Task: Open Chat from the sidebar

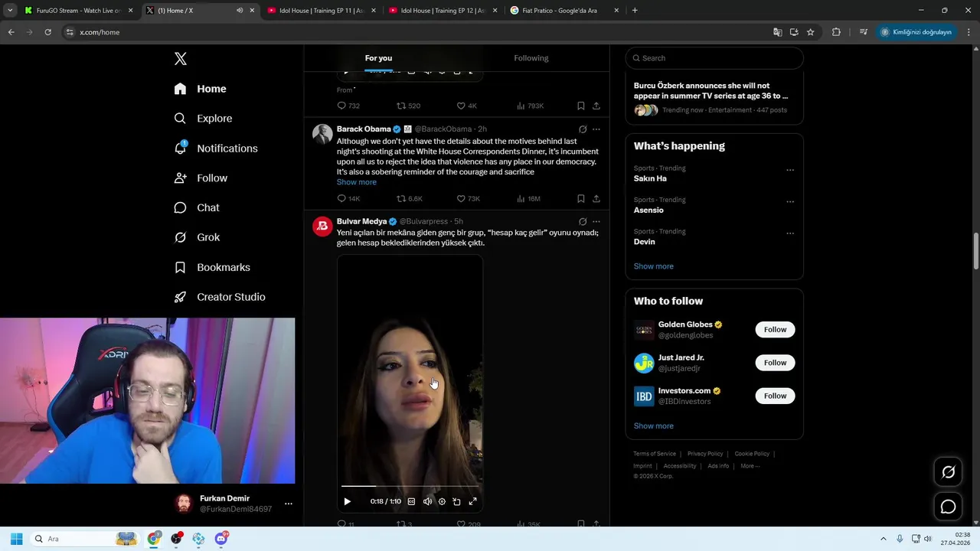Action: click(x=197, y=207)
